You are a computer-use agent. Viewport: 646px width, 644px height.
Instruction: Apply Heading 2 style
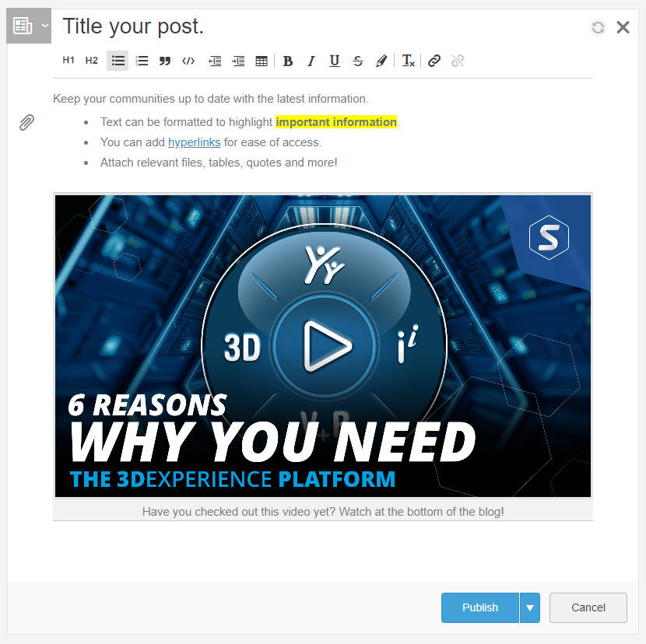[92, 60]
